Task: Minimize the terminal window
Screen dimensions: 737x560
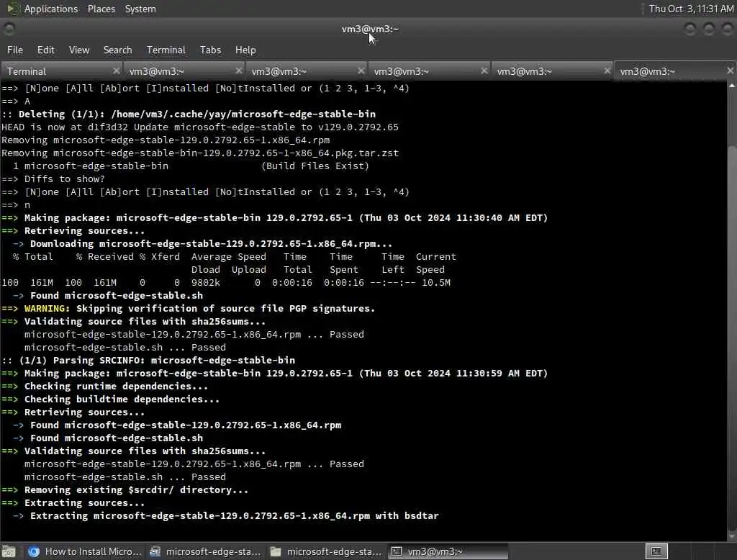Action: click(690, 30)
